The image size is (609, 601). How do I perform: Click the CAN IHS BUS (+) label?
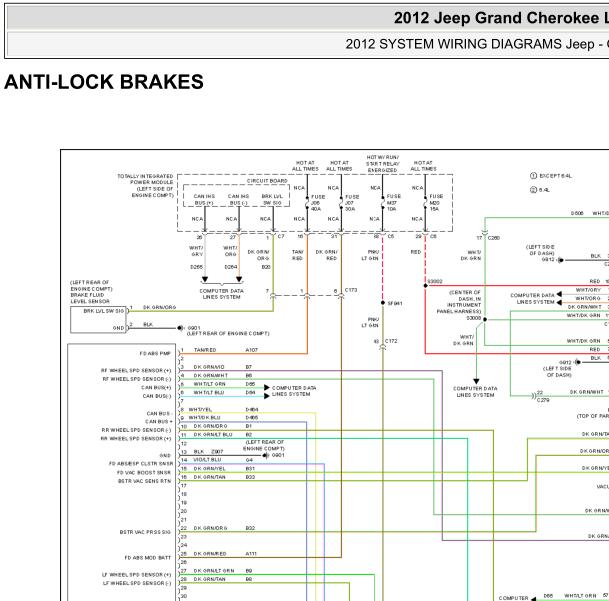tap(204, 200)
